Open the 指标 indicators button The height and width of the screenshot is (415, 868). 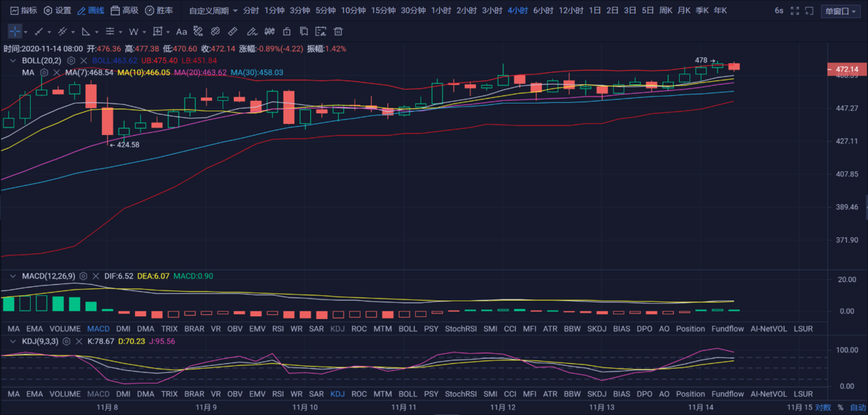point(23,11)
